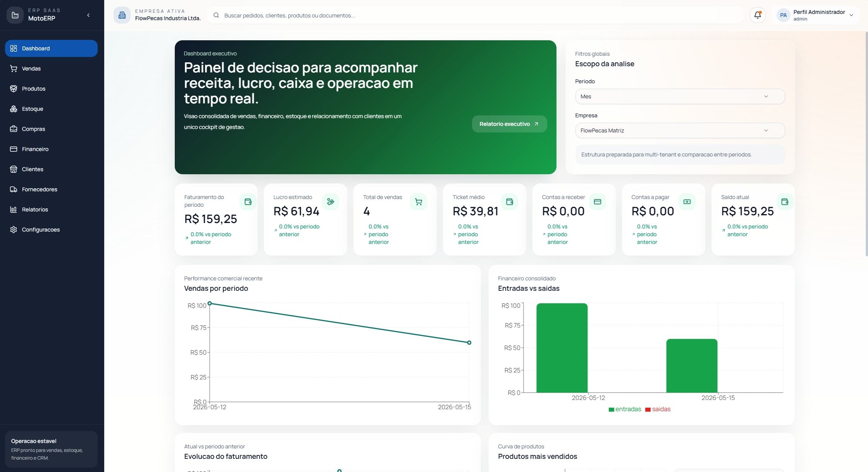868x472 pixels.
Task: Click the Configuracoes gear icon
Action: (14, 230)
